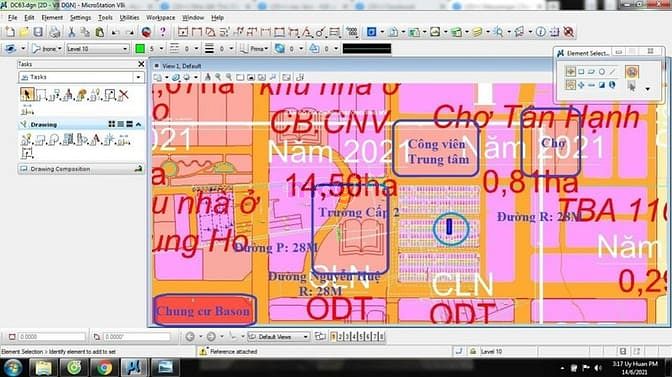This screenshot has width=672, height=377.
Task: Select the Fence tool in the Tasks panel
Action: pos(41,94)
